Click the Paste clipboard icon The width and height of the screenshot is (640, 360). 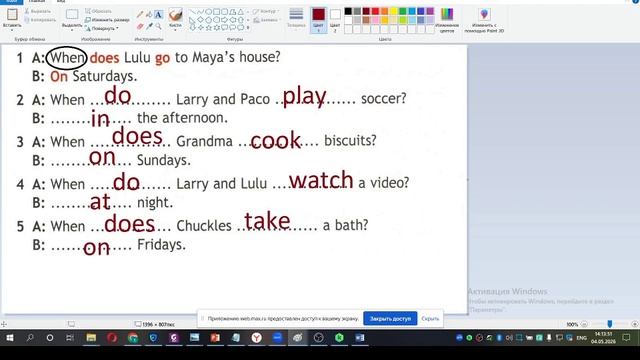12,15
